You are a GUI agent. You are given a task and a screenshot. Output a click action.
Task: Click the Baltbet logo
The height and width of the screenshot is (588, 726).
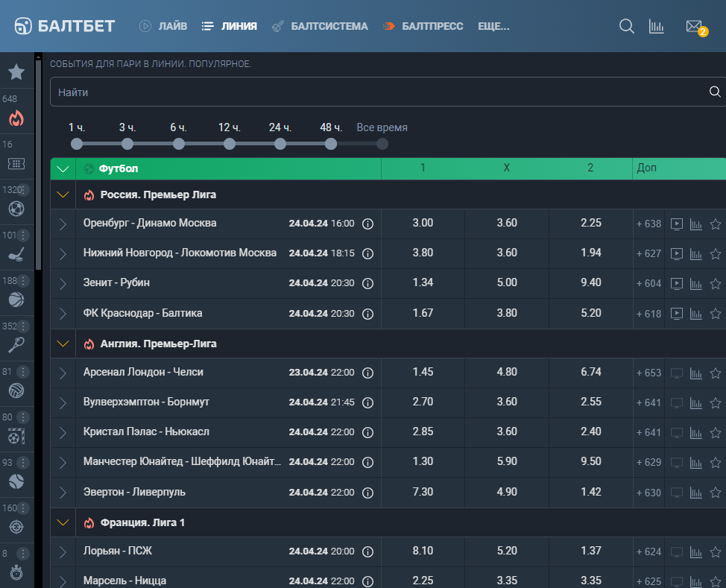64,26
